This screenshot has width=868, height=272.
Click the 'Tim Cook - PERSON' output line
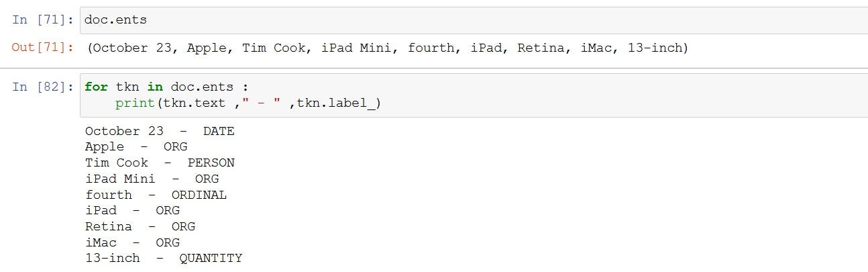(160, 163)
